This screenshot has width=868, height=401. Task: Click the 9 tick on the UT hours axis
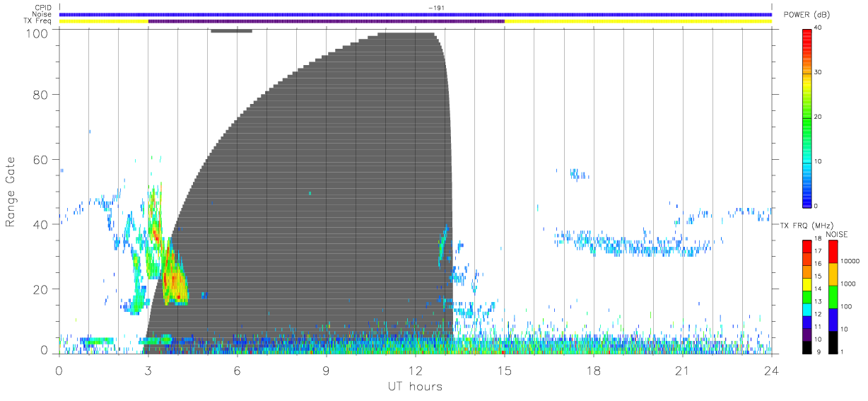327,371
